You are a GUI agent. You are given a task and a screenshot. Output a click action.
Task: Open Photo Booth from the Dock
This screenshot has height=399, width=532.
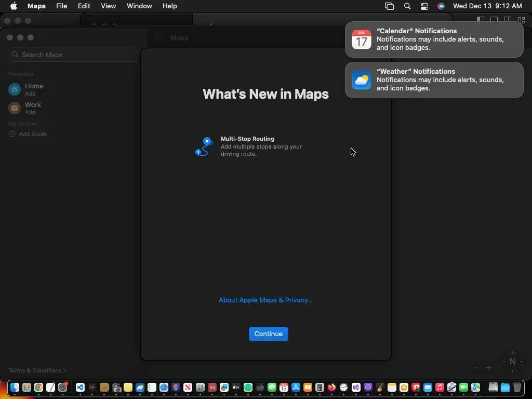pos(416,387)
